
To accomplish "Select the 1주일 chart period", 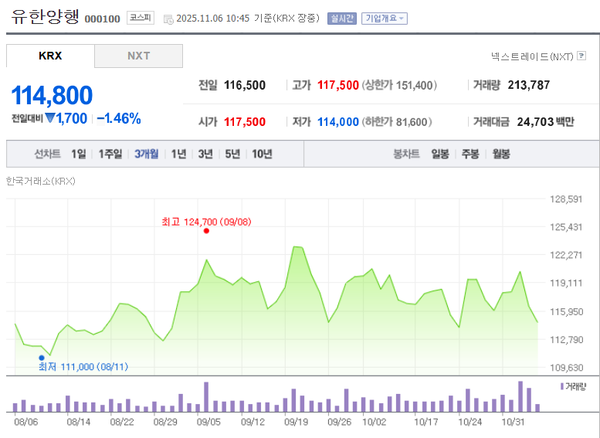I will point(110,154).
